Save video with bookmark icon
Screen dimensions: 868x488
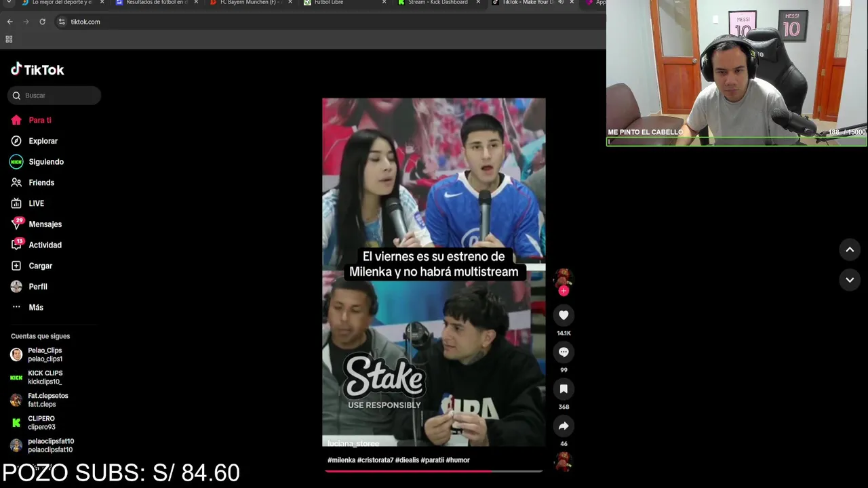pyautogui.click(x=564, y=389)
